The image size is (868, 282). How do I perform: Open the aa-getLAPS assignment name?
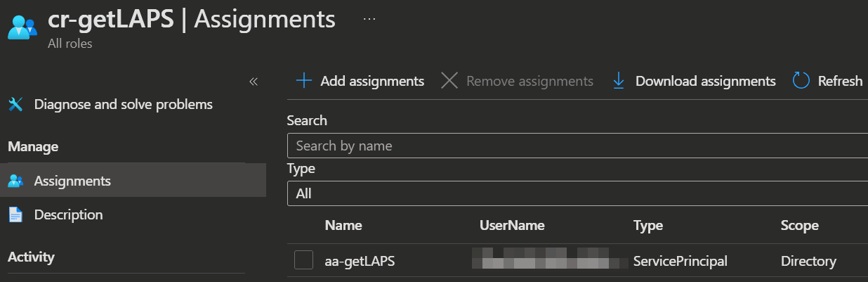(x=360, y=261)
